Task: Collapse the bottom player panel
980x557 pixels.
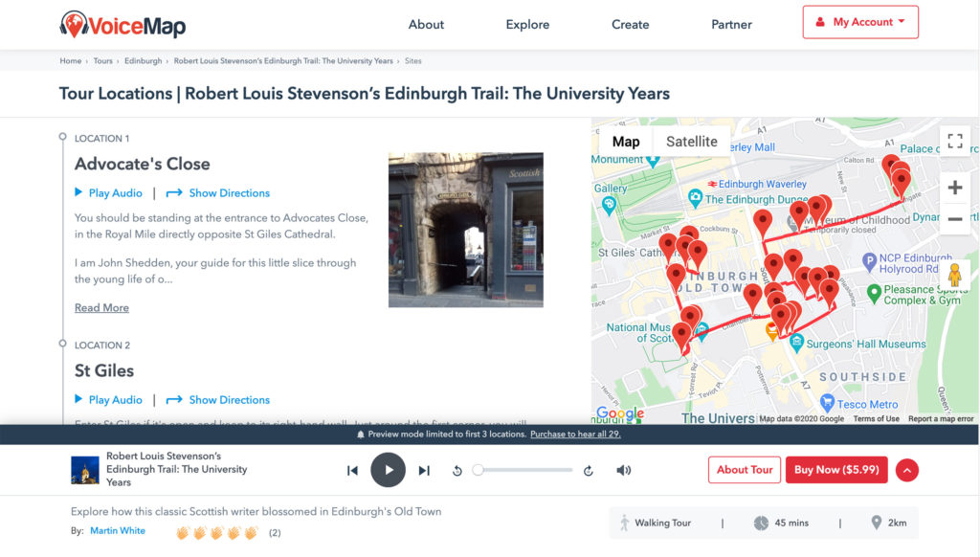Action: [906, 470]
